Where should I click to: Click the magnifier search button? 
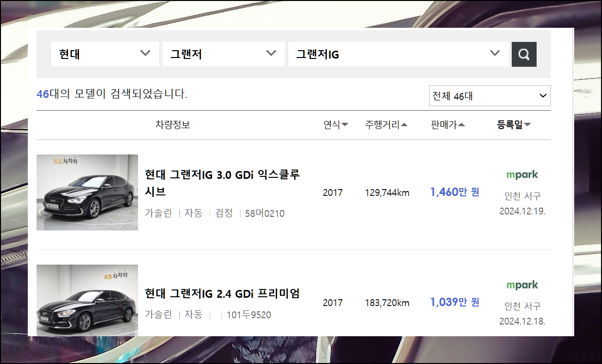click(x=524, y=54)
